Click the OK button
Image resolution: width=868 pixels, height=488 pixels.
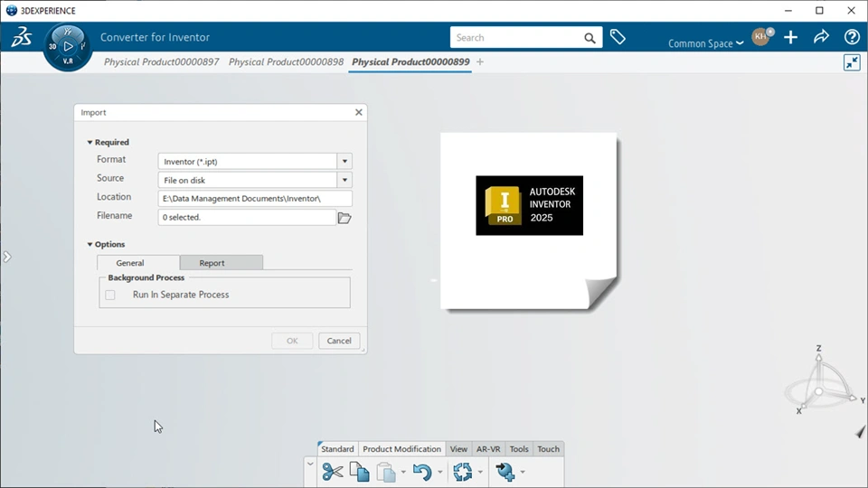coord(292,341)
